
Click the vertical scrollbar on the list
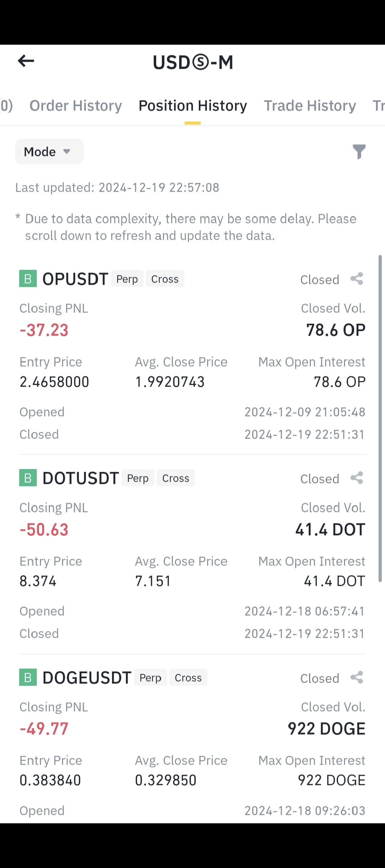(x=380, y=419)
